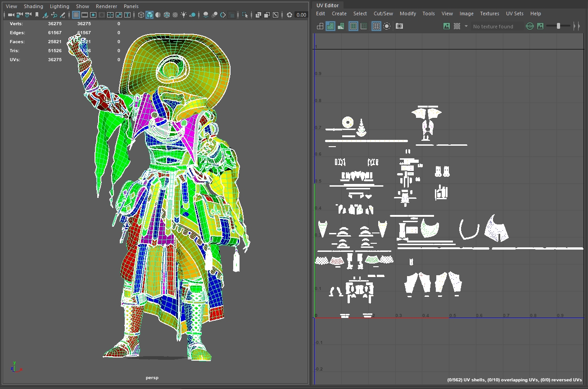This screenshot has height=389, width=588.
Task: Toggle RGB channel display in UV Editor
Action: pos(529,26)
